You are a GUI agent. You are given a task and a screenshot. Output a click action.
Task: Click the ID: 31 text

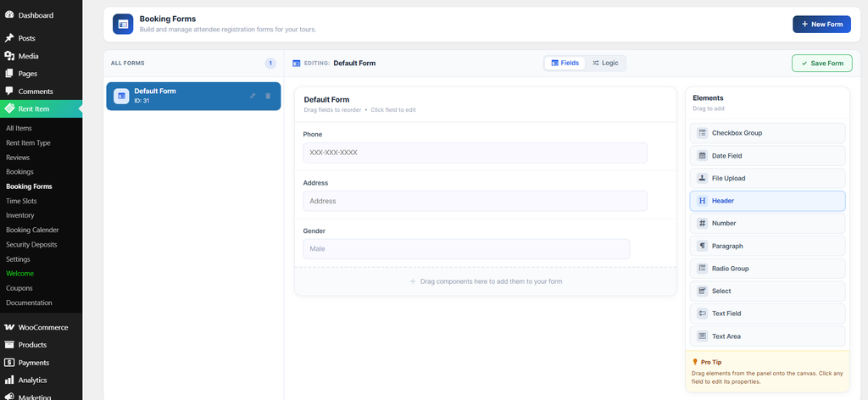click(x=142, y=101)
